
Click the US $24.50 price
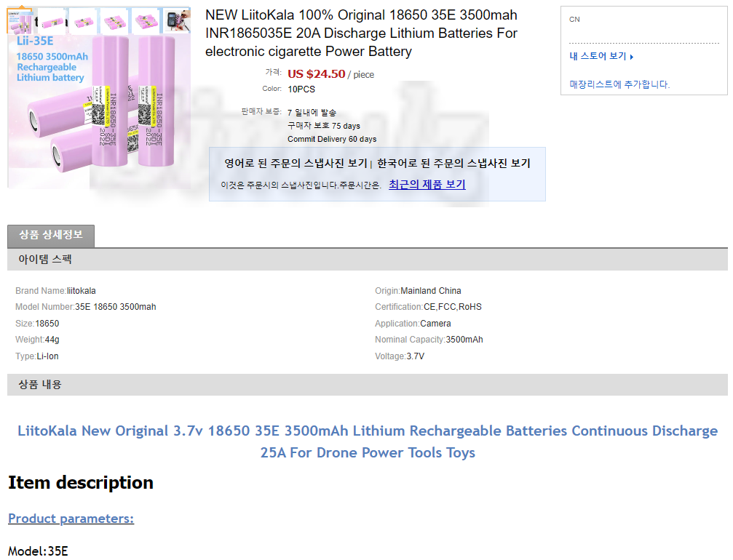point(317,73)
